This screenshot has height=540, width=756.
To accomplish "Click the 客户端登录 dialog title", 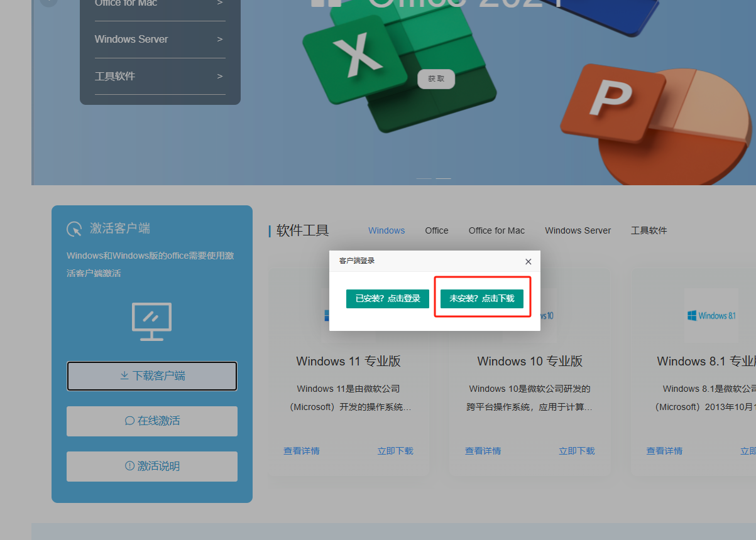I will (357, 261).
